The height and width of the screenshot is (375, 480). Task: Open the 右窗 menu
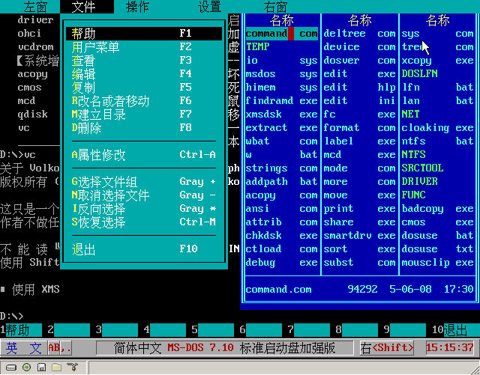pyautogui.click(x=275, y=7)
